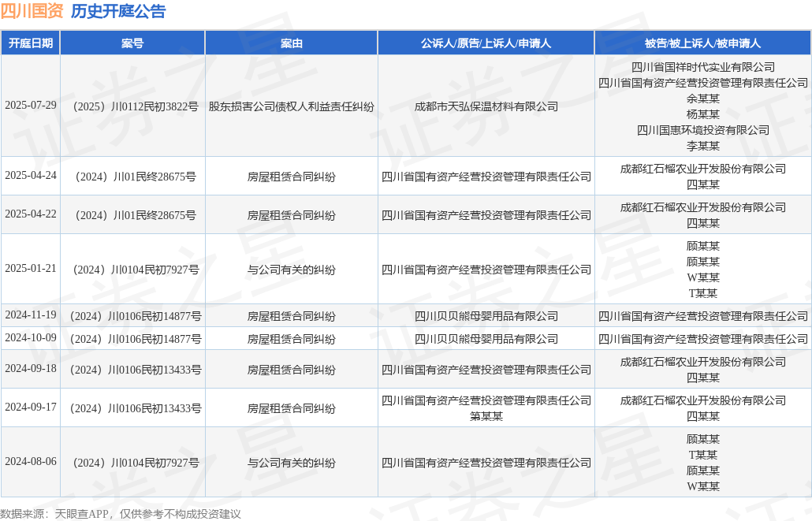
Task: Click "房屋租赁合同纠纷" in the 2024-10-09 row
Action: tap(292, 339)
